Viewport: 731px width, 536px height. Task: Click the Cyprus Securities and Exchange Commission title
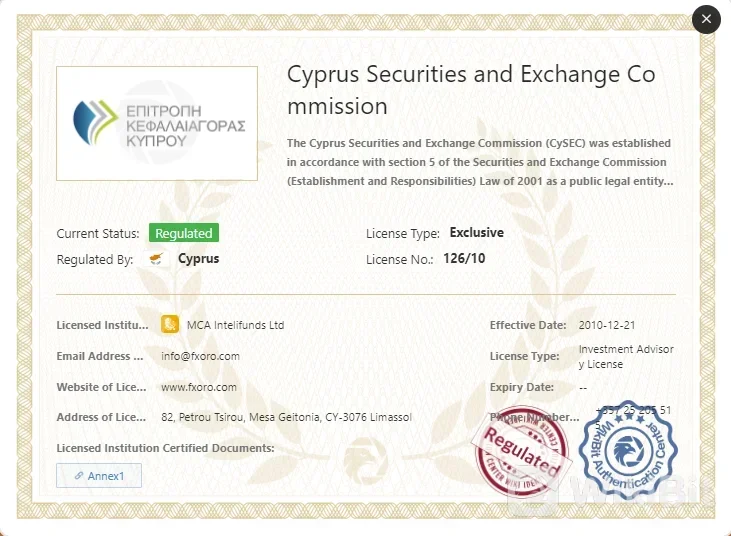pos(470,89)
